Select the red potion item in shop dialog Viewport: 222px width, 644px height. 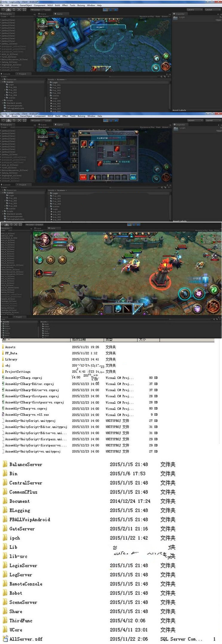click(84, 144)
